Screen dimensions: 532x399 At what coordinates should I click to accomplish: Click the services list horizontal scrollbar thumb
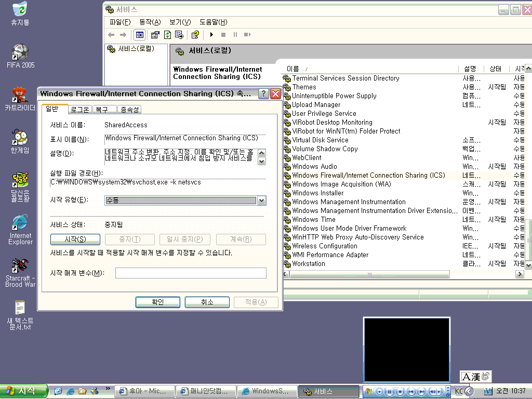[x=369, y=274]
